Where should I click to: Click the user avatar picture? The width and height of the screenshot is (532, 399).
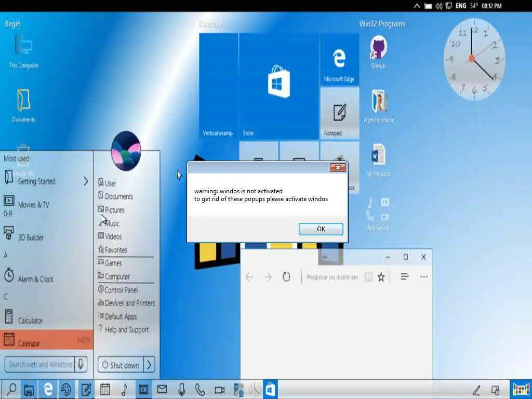(x=126, y=151)
